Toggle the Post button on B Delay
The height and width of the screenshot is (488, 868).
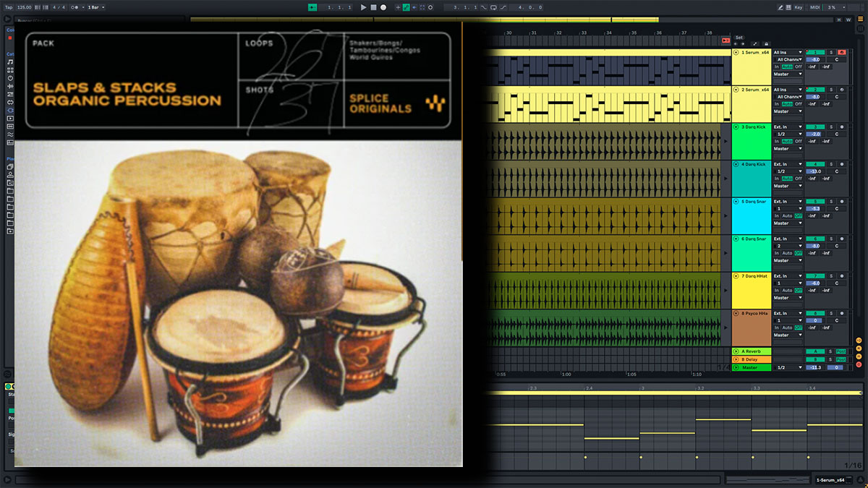841,359
